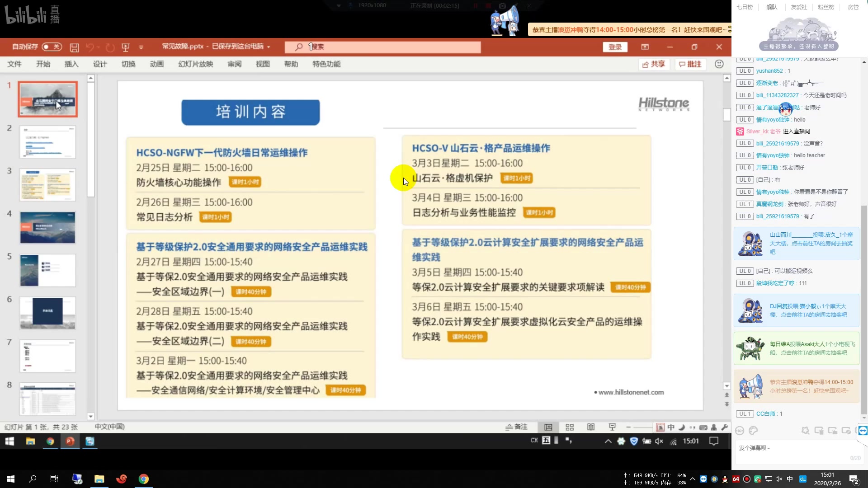Click the palette danmaku color icon
Viewport: 868px width, 488px height.
(x=753, y=431)
